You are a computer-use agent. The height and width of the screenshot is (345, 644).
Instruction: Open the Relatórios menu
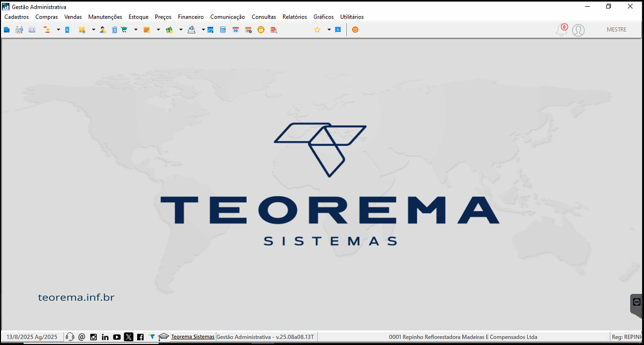click(295, 17)
